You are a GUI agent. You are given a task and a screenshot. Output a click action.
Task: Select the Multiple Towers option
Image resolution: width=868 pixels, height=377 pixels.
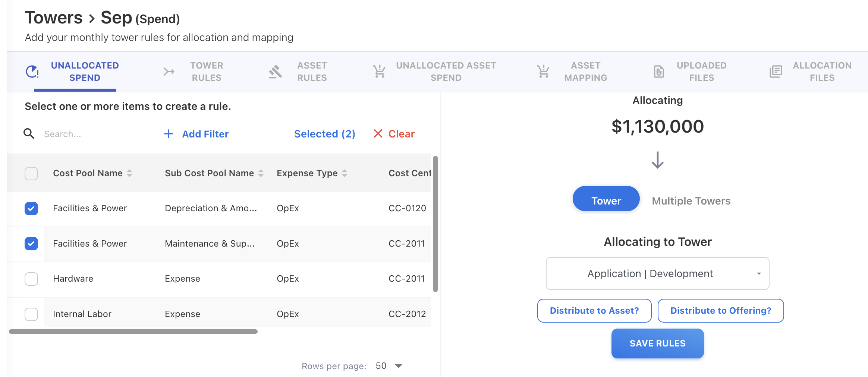coord(691,201)
